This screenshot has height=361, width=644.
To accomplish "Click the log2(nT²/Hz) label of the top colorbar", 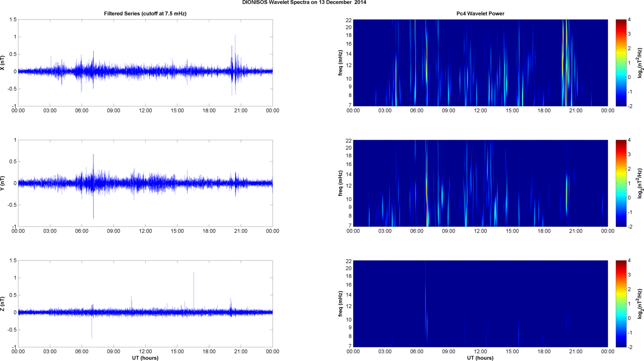I will tap(640, 63).
